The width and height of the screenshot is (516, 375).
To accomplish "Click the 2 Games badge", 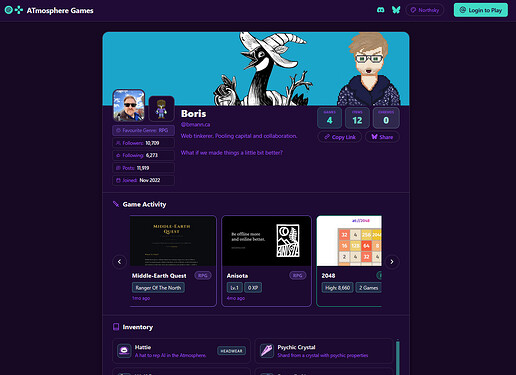I will (x=369, y=288).
